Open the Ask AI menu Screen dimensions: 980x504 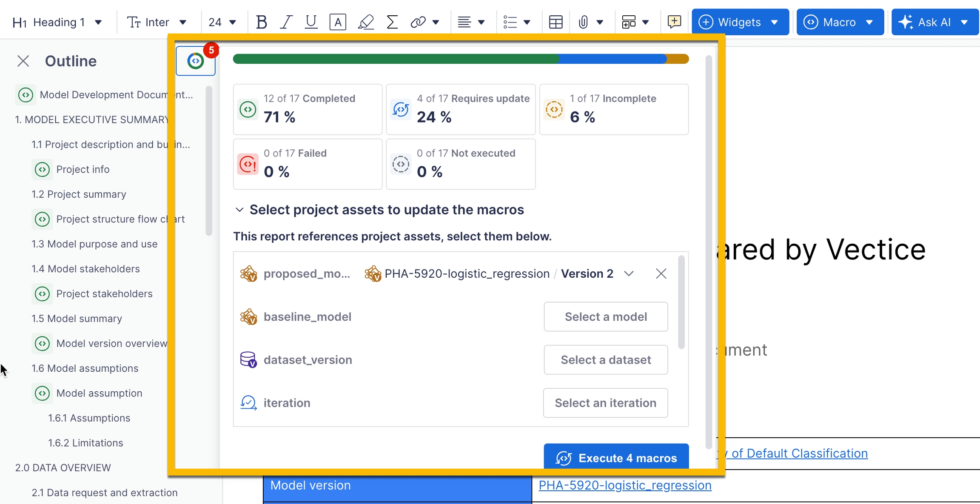coord(934,22)
